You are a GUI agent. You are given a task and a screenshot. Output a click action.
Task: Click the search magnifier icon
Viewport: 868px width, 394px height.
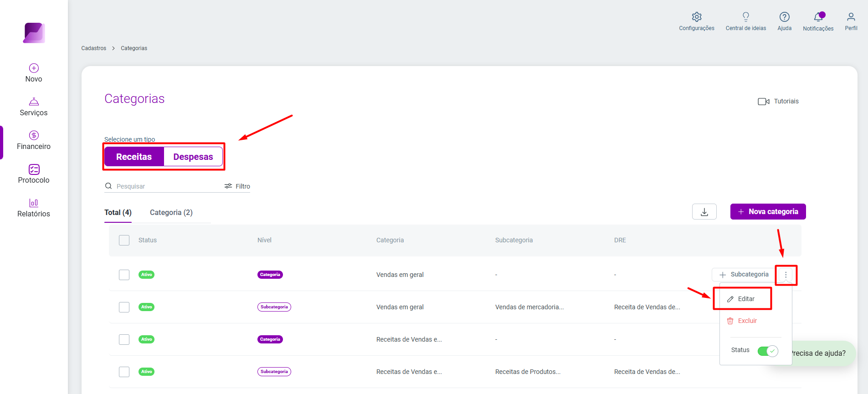coord(108,186)
